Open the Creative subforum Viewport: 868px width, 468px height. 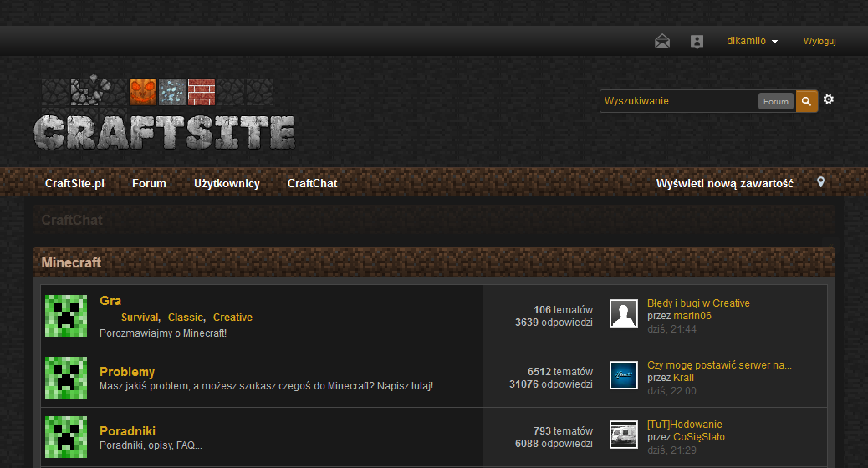coord(232,318)
